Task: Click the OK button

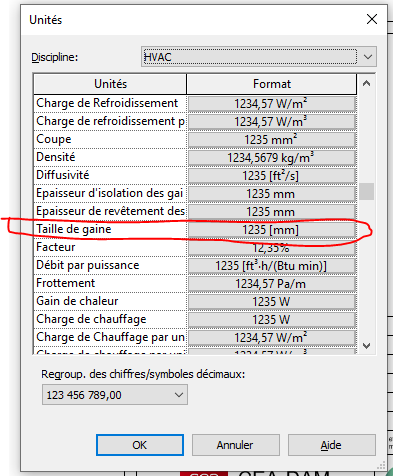Action: (140, 445)
